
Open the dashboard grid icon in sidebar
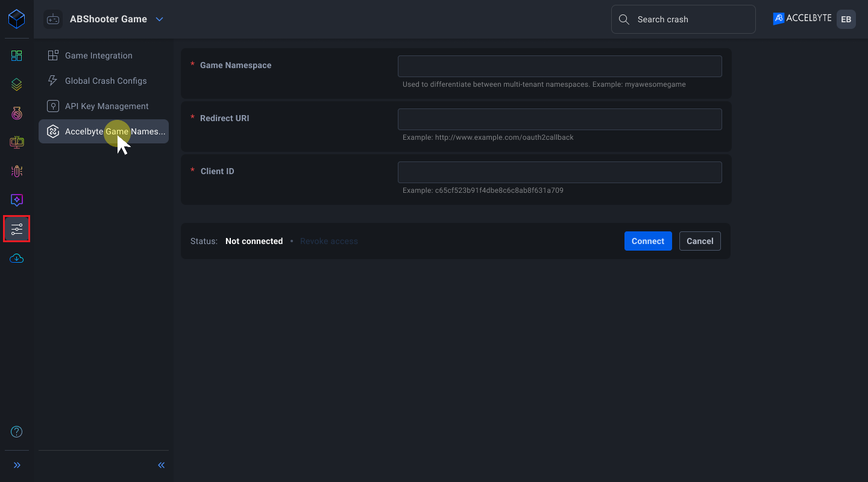point(17,56)
